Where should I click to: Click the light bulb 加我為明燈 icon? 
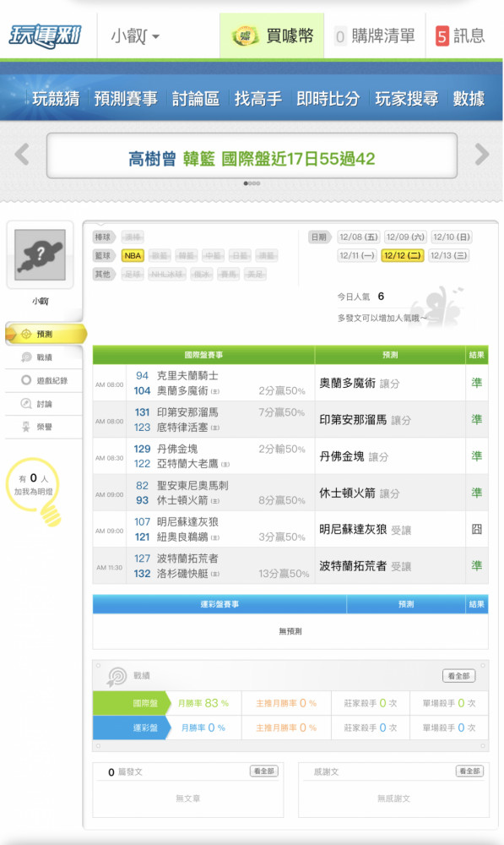coord(35,491)
